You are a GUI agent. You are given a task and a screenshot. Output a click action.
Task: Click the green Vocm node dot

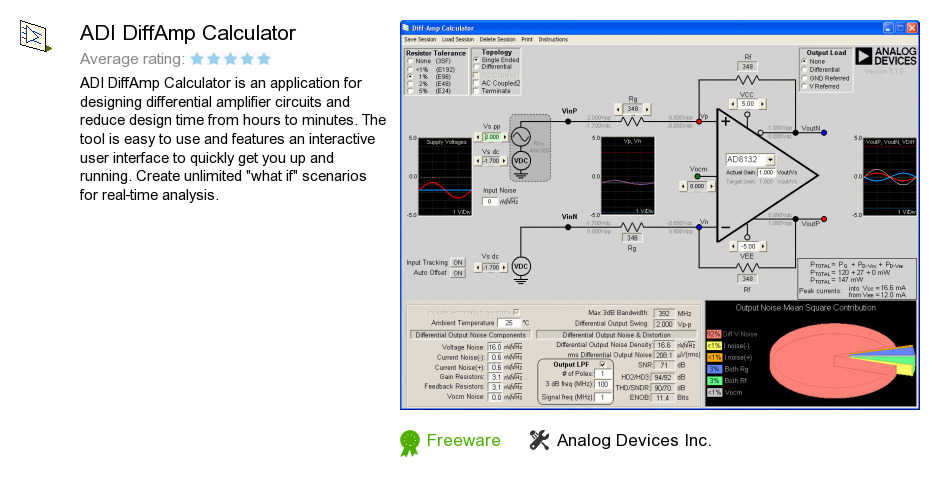click(x=697, y=177)
